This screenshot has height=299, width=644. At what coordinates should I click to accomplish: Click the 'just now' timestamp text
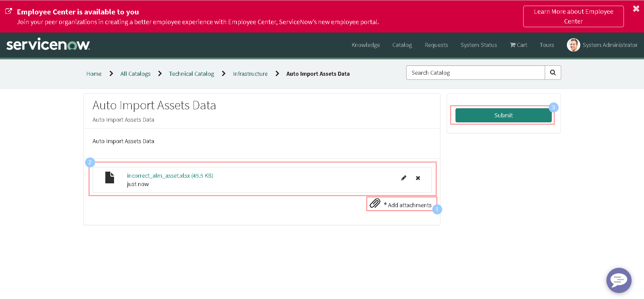pos(138,184)
